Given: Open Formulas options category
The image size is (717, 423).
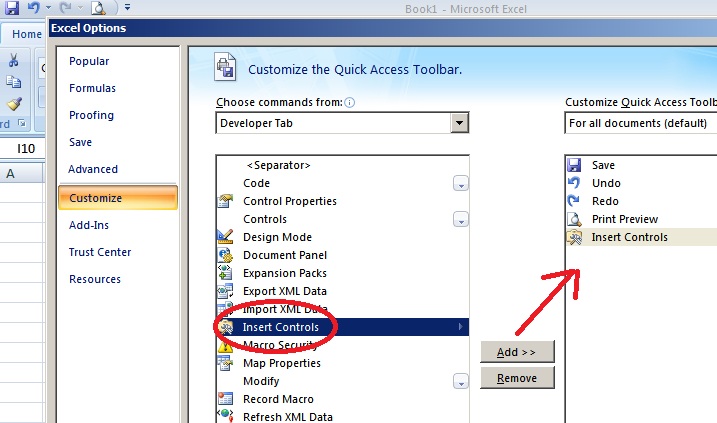Looking at the screenshot, I should coord(92,88).
